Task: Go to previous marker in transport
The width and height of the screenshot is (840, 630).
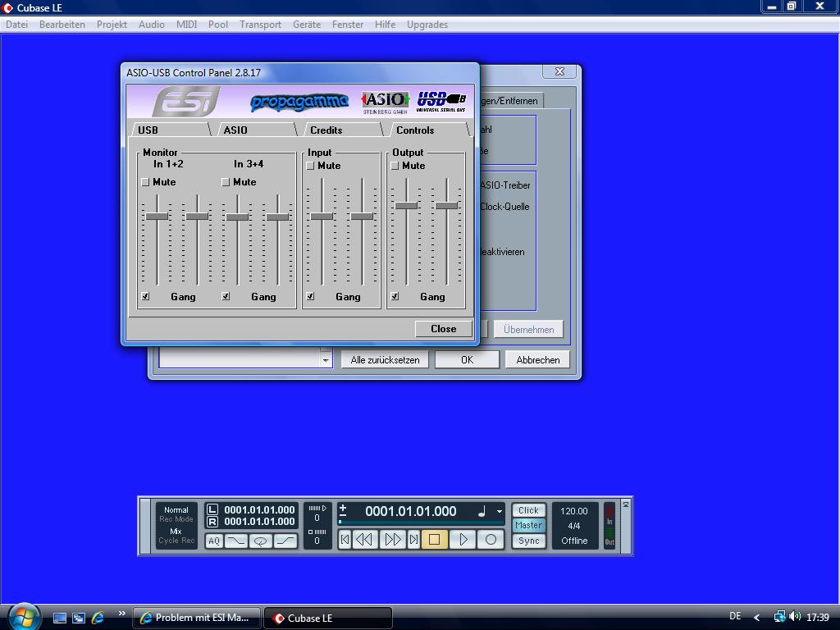Action: pyautogui.click(x=345, y=540)
